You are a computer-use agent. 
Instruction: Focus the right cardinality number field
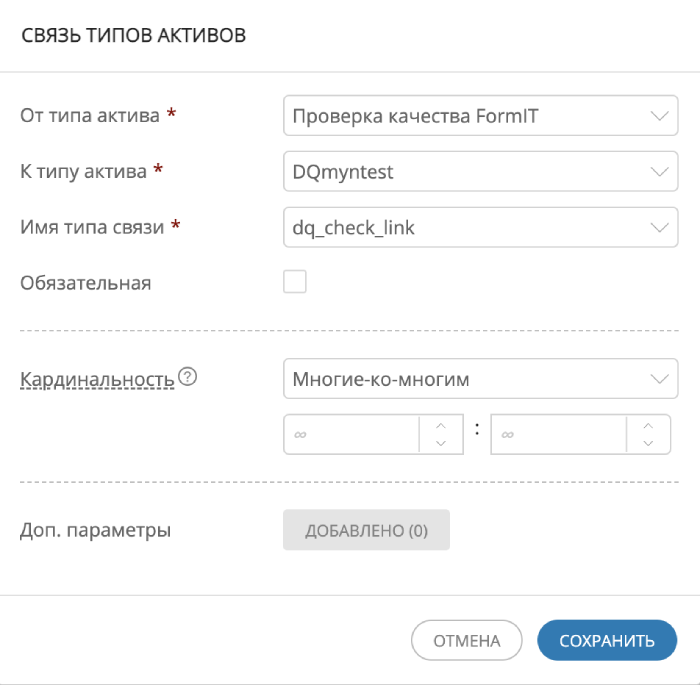[557, 435]
